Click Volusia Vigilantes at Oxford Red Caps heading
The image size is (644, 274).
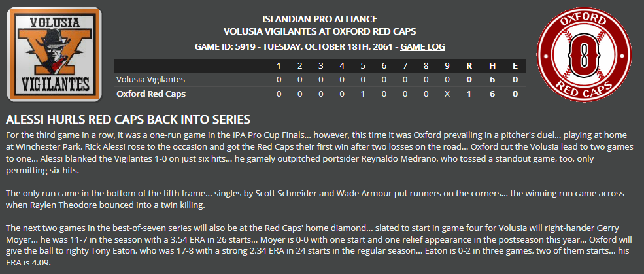(320, 31)
